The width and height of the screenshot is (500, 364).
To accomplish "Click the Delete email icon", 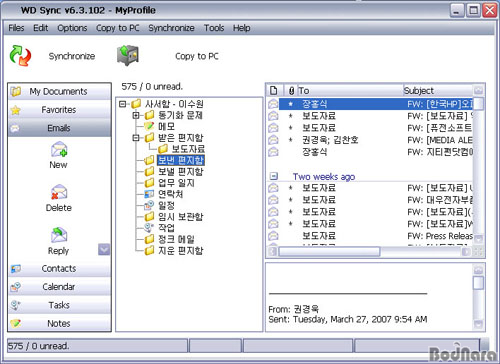I will [59, 192].
